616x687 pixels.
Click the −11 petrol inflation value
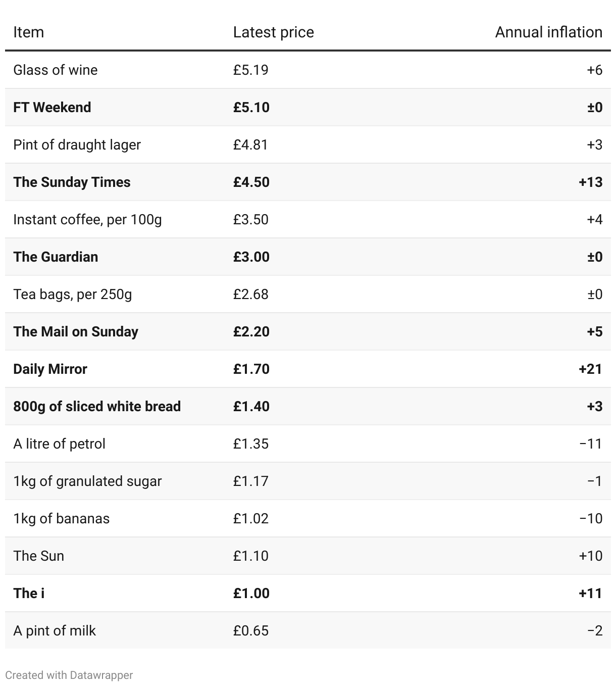pyautogui.click(x=590, y=444)
